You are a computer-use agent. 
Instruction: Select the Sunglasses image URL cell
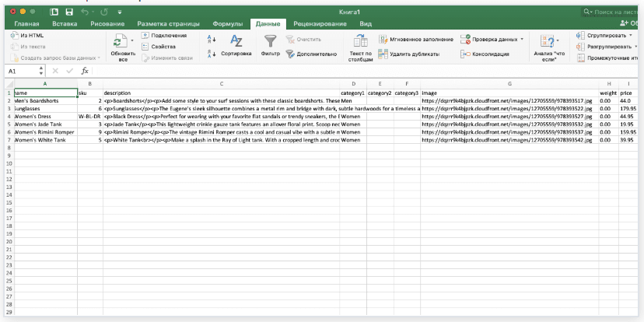pos(509,108)
